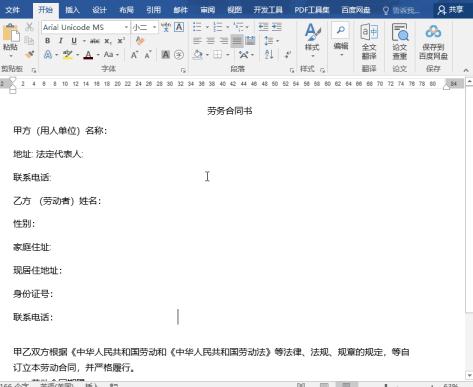473x387 pixels.
Task: Click Save to Baidu Netdisk icon
Action: click(x=433, y=41)
